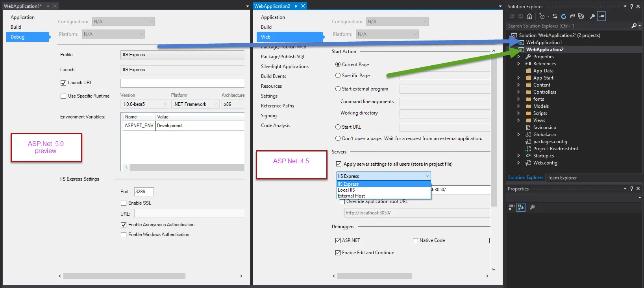The width and height of the screenshot is (644, 288).
Task: Open the Version 1.0.0-beta5 dropdown
Action: click(145, 104)
